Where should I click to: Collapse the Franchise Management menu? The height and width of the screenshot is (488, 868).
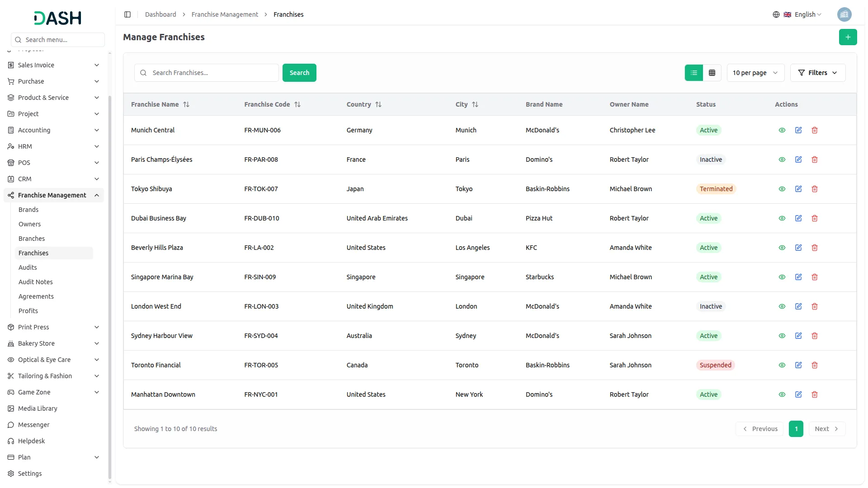point(53,195)
